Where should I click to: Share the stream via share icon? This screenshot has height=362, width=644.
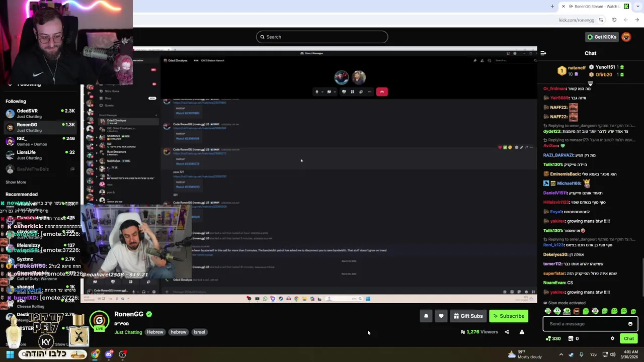[x=507, y=332]
